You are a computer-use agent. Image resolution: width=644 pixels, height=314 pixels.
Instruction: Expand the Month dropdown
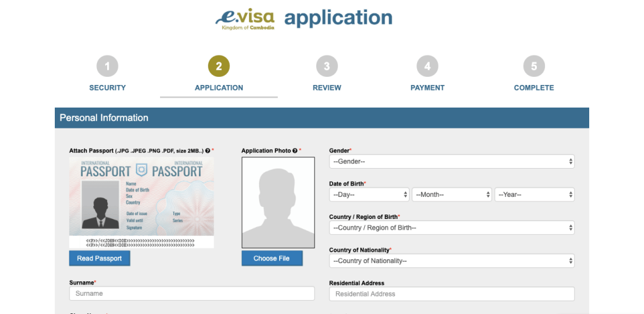[451, 194]
